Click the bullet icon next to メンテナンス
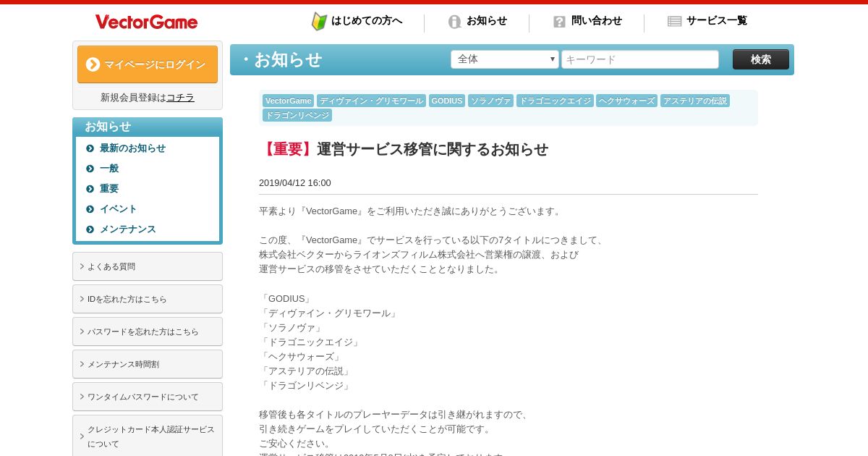The height and width of the screenshot is (456, 868). pos(90,229)
